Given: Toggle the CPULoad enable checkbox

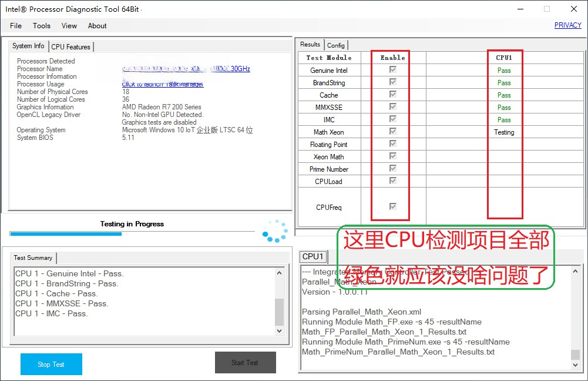Looking at the screenshot, I should click(x=392, y=181).
